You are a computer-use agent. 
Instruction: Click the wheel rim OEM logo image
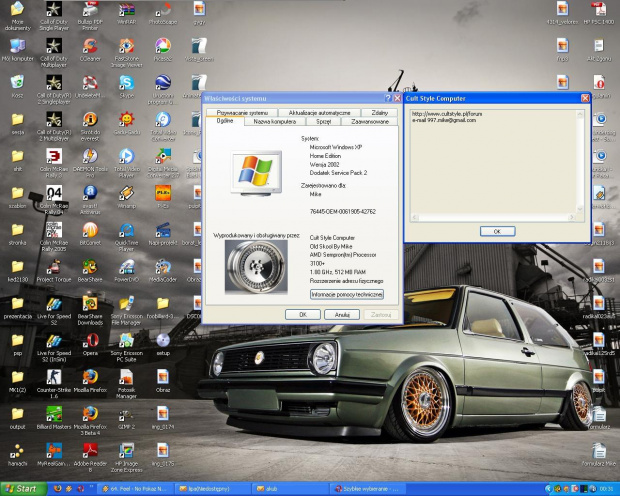(256, 267)
